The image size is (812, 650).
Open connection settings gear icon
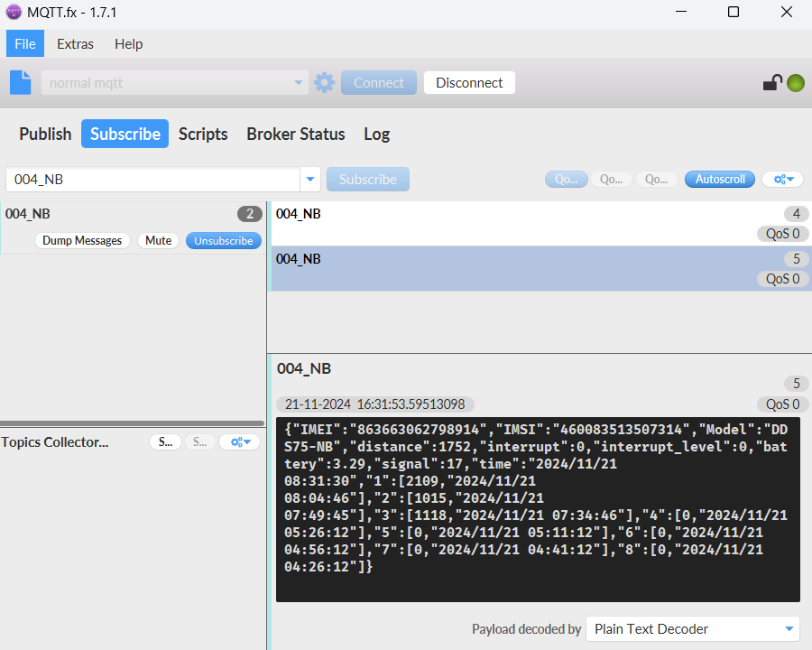(x=324, y=83)
